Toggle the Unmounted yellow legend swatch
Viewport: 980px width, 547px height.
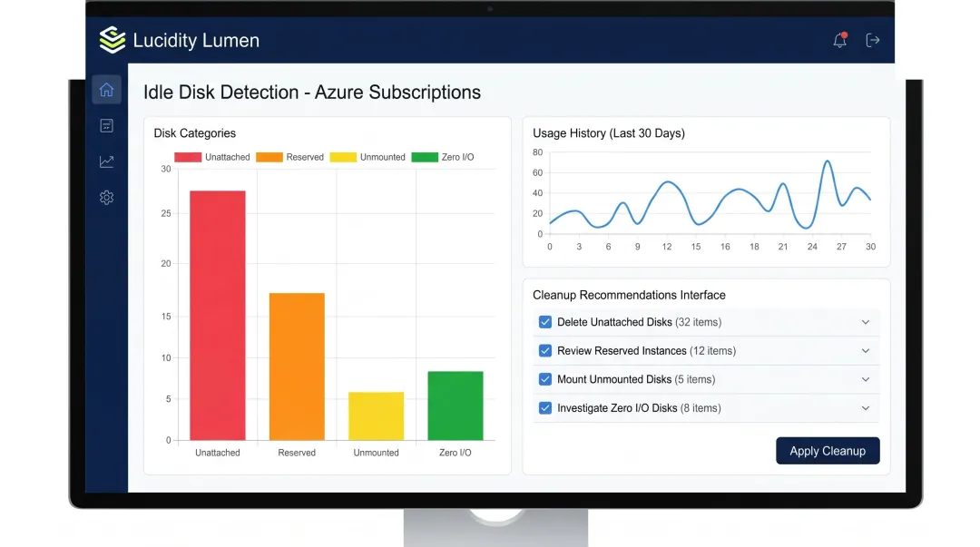click(343, 157)
